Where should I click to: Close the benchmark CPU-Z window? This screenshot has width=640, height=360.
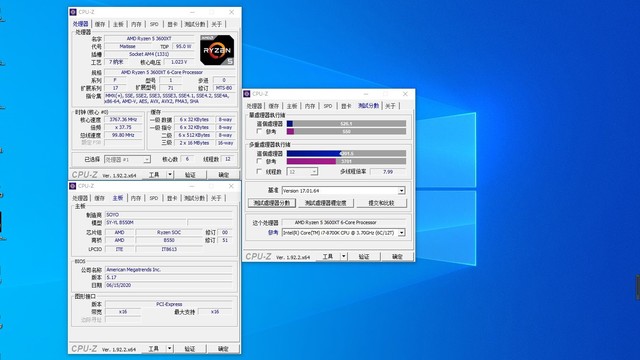tap(405, 94)
